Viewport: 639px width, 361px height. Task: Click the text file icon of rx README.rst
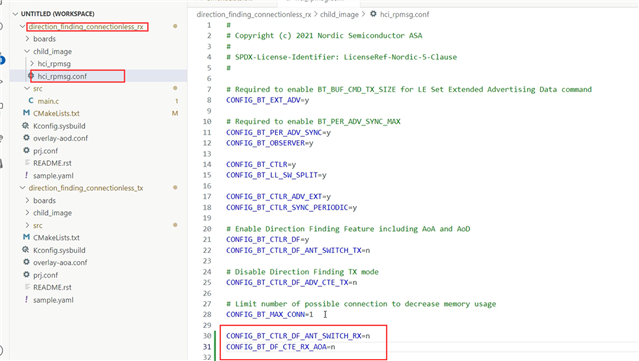pos(27,163)
